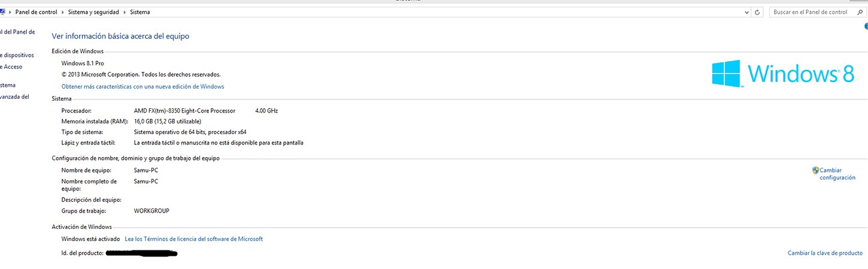Click the Windows 8 logo
This screenshot has width=868, height=269.
point(783,74)
